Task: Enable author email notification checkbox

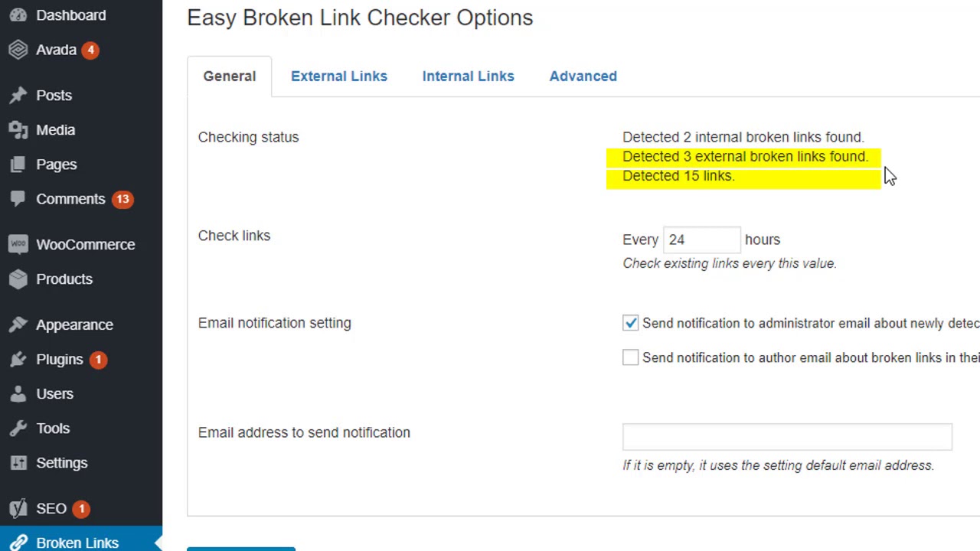Action: pyautogui.click(x=630, y=357)
